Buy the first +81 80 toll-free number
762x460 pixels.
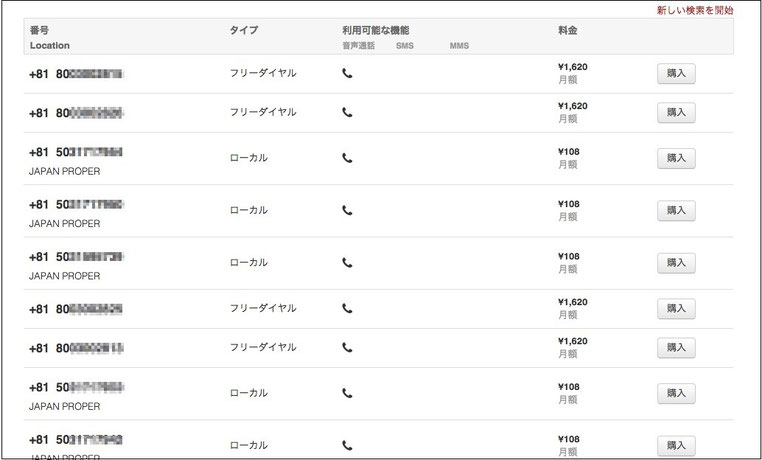coord(676,73)
